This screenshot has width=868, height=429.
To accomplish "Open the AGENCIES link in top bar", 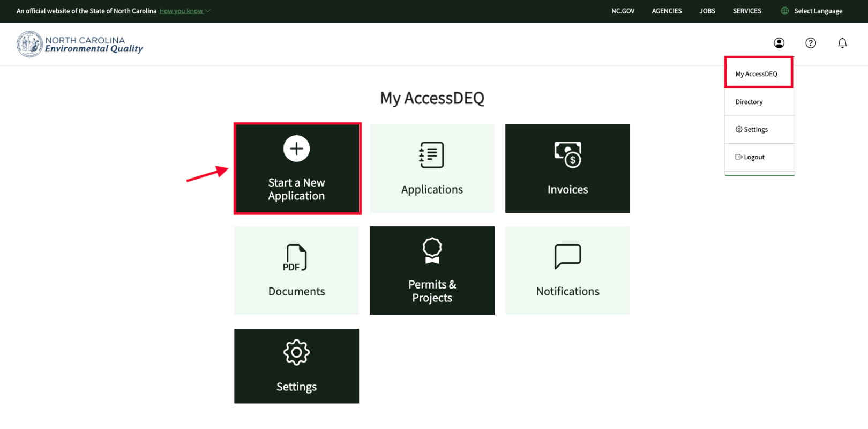I will point(667,11).
